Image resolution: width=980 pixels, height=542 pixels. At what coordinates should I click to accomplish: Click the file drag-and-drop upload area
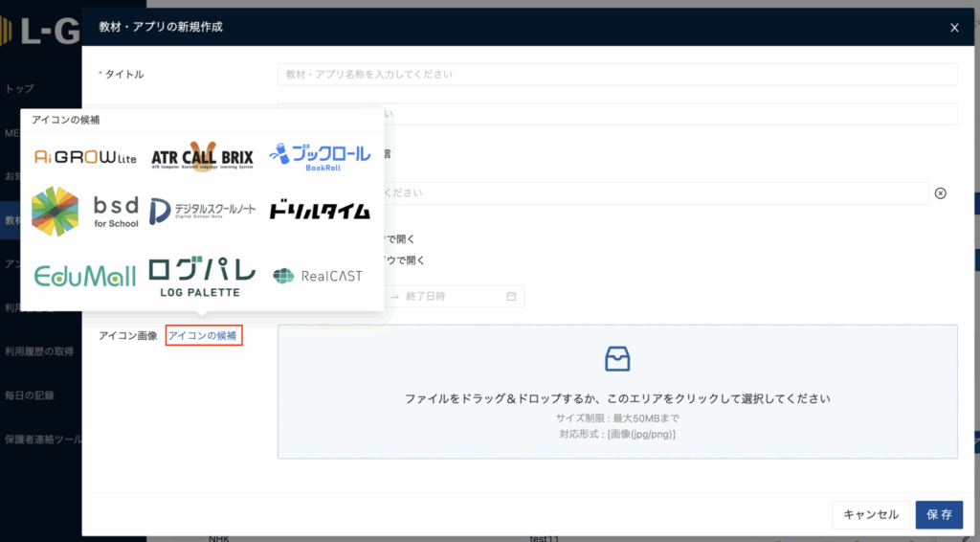click(x=617, y=391)
